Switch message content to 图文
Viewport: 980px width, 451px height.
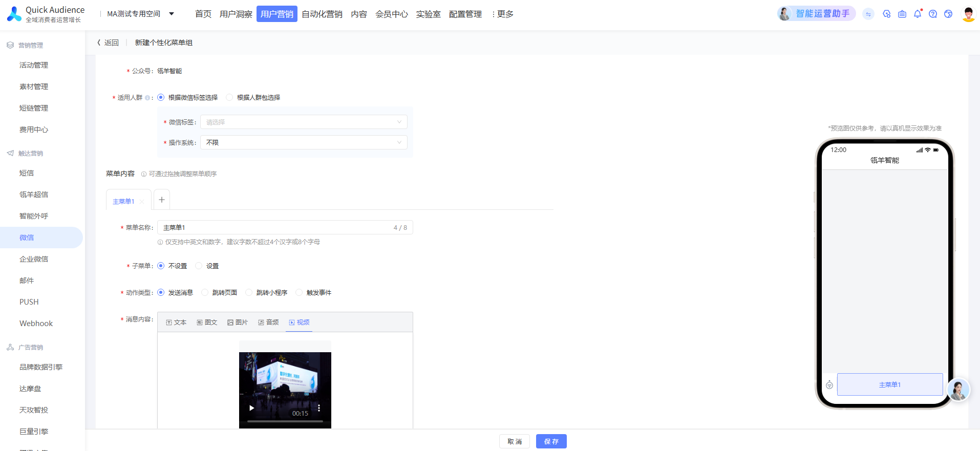coord(207,322)
